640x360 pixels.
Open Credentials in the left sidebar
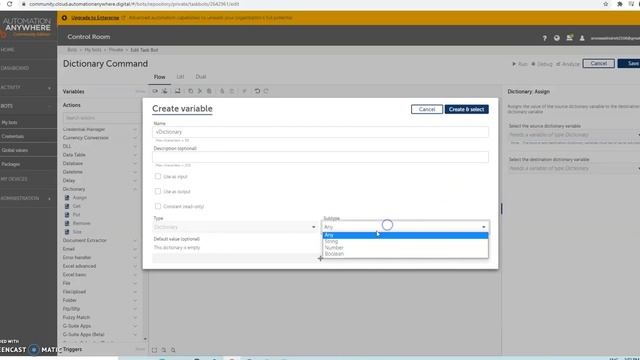tap(13, 136)
